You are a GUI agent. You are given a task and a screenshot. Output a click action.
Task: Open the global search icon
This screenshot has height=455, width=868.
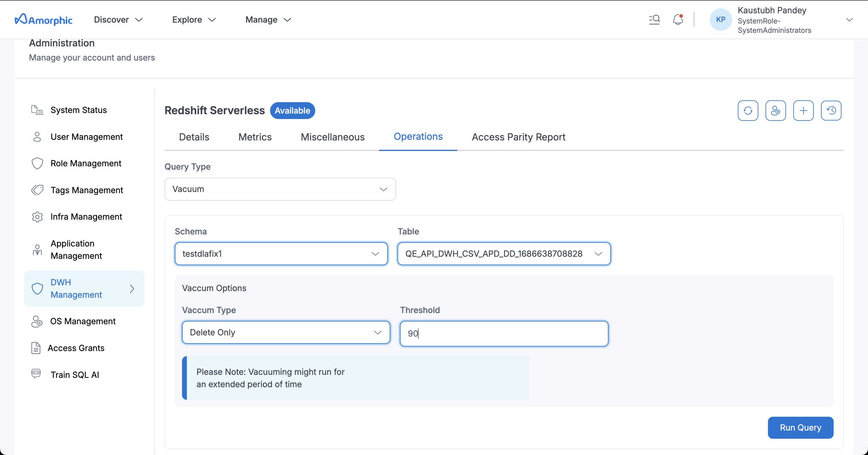pyautogui.click(x=654, y=20)
